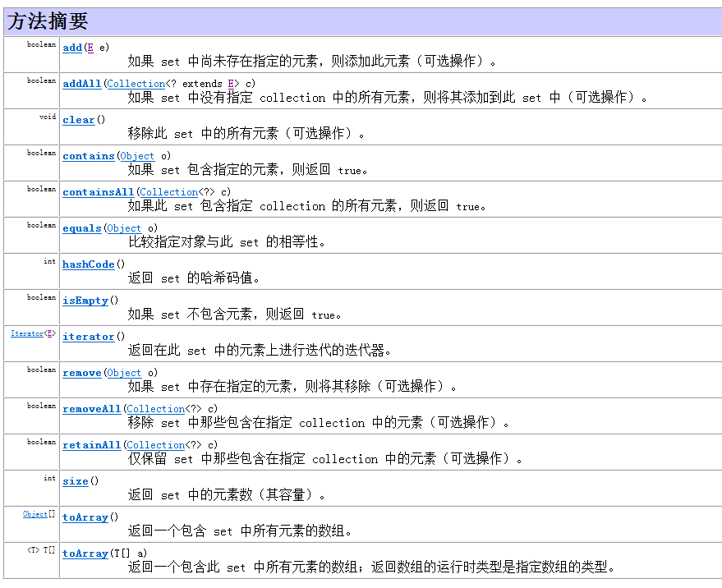Click description 返回 set 的哈希码值
This screenshot has width=722, height=588.
click(193, 278)
